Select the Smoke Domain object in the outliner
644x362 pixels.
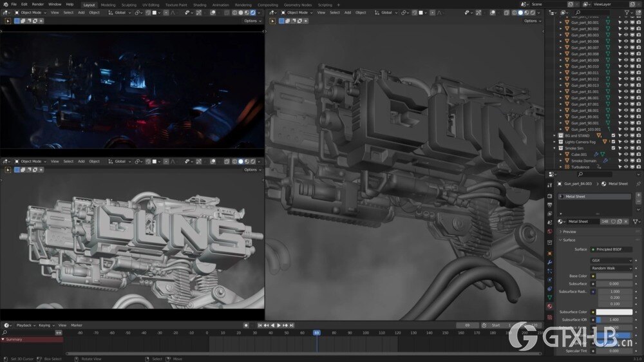pos(583,161)
